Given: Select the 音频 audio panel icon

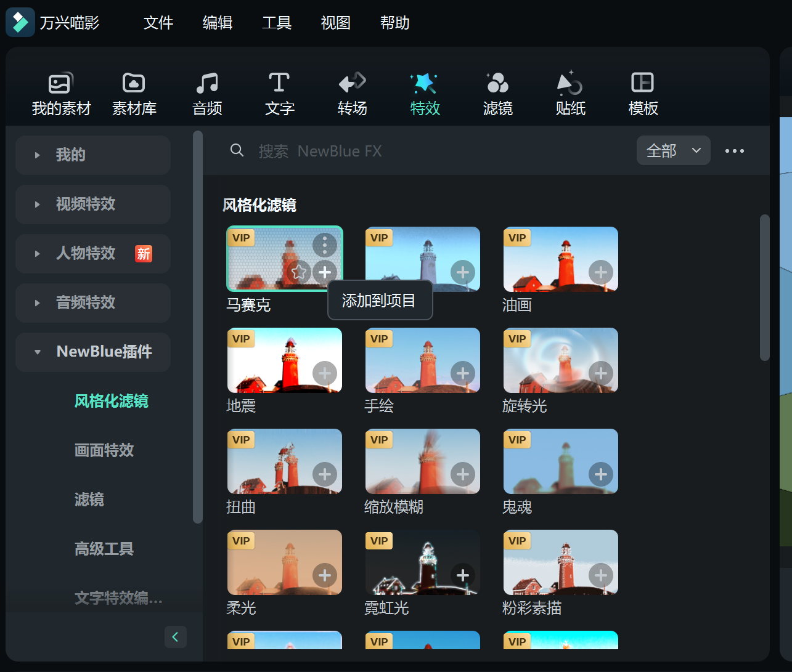Looking at the screenshot, I should (207, 92).
